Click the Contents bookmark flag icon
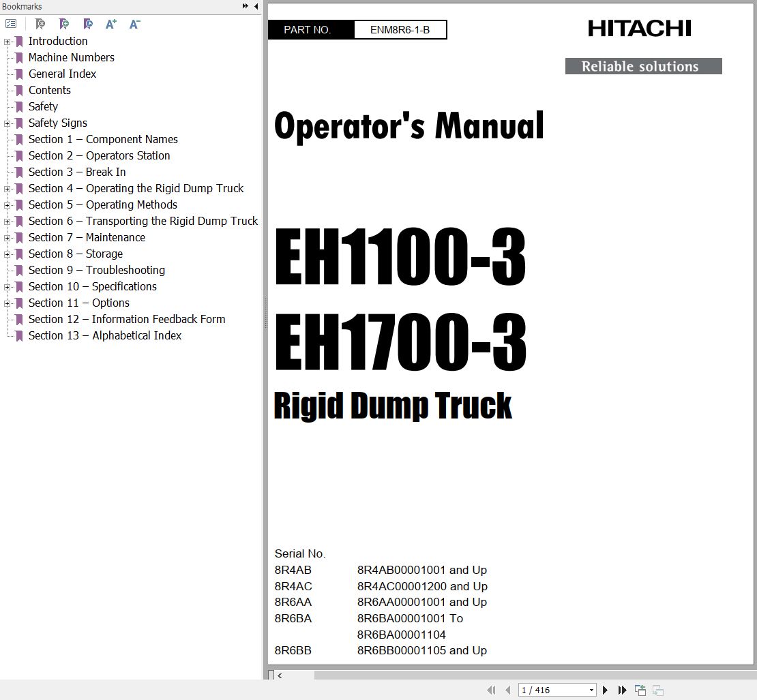The image size is (757, 700). click(x=19, y=91)
